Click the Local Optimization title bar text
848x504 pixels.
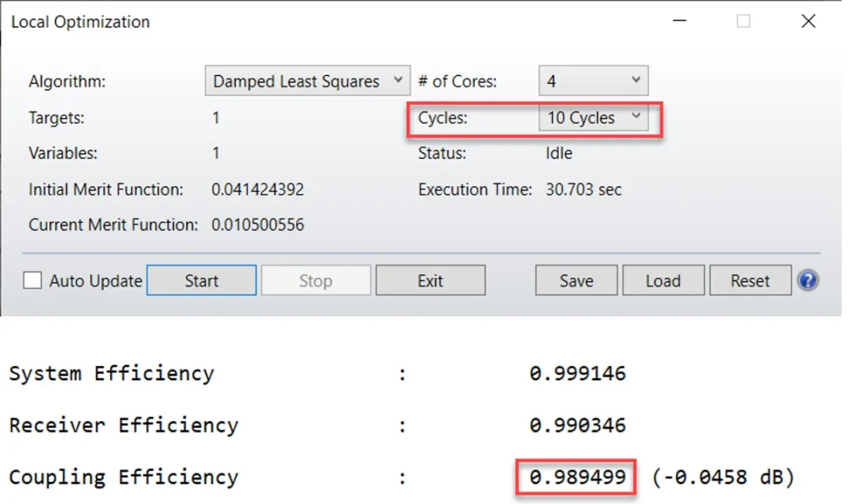[80, 22]
